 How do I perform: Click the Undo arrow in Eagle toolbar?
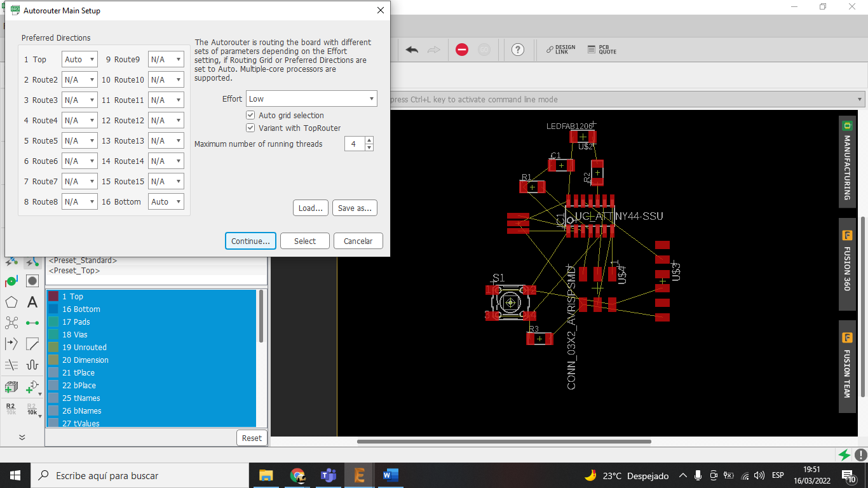[x=412, y=50]
